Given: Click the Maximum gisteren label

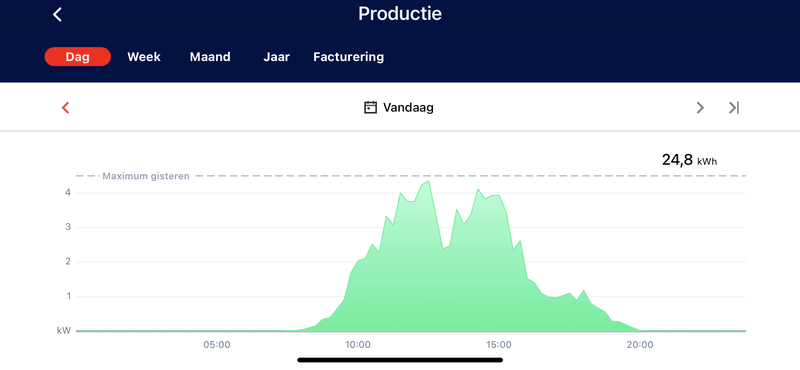Looking at the screenshot, I should (146, 176).
